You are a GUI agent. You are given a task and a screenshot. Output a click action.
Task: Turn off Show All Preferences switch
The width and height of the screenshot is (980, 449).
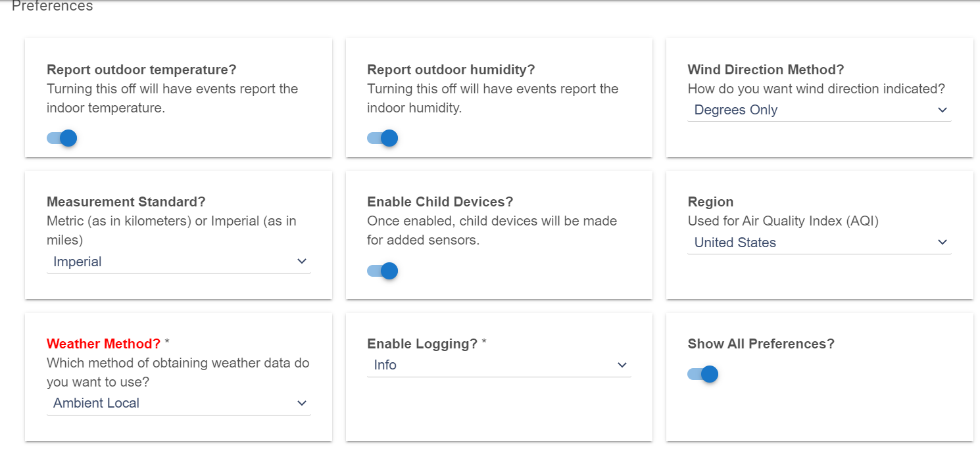[702, 374]
